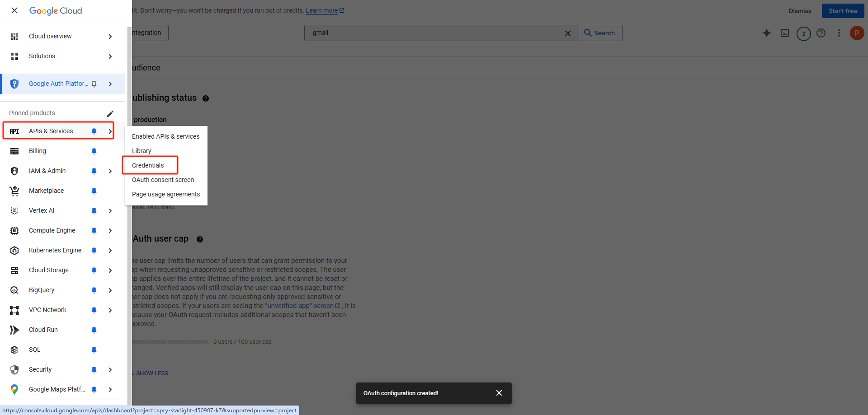Activate Cloud Shell terminal icon
Screen dimensions: 868x415
[785, 33]
